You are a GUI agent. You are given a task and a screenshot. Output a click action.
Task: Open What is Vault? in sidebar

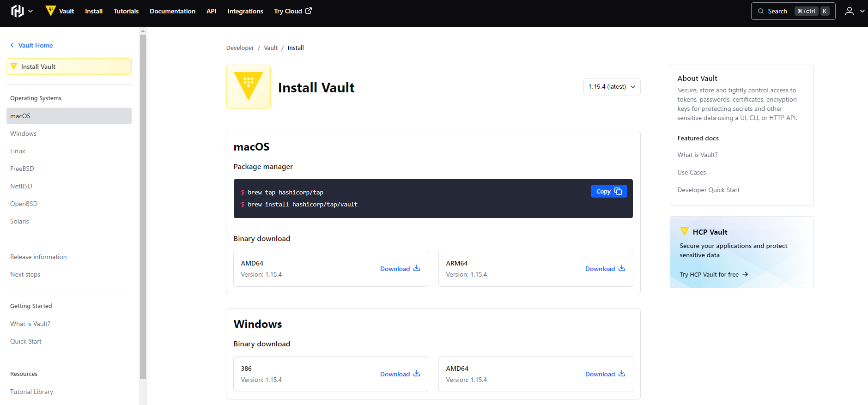(30, 324)
